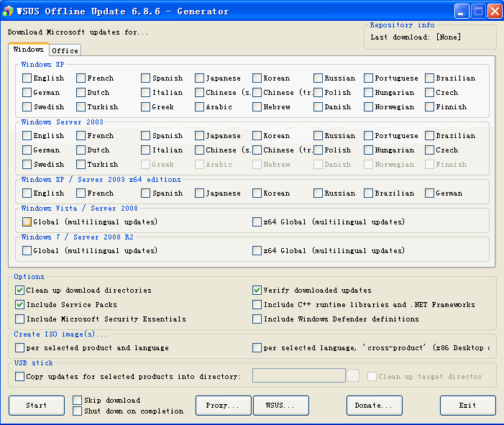The width and height of the screenshot is (504, 425).
Task: Check Chinese (s.) under Windows XP
Action: pos(200,93)
